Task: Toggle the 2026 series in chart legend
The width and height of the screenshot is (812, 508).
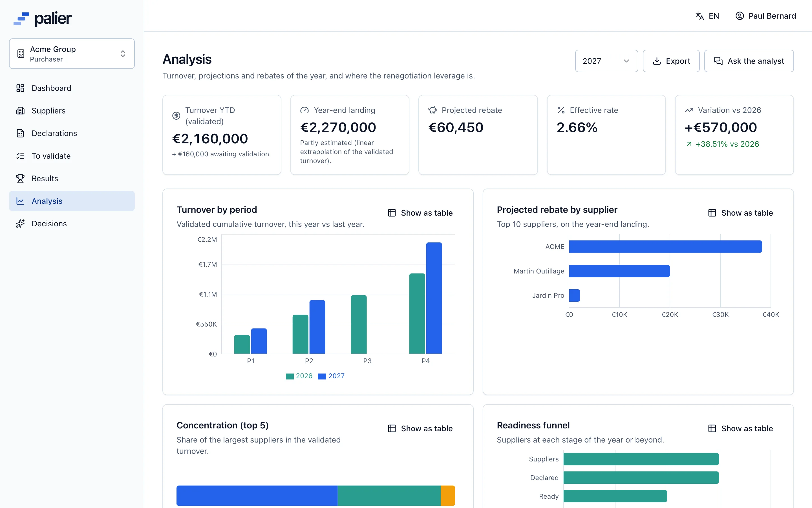Action: [299, 376]
